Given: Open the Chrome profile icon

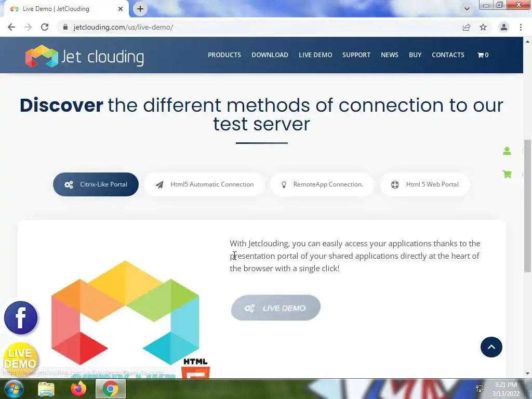Looking at the screenshot, I should coord(504,27).
